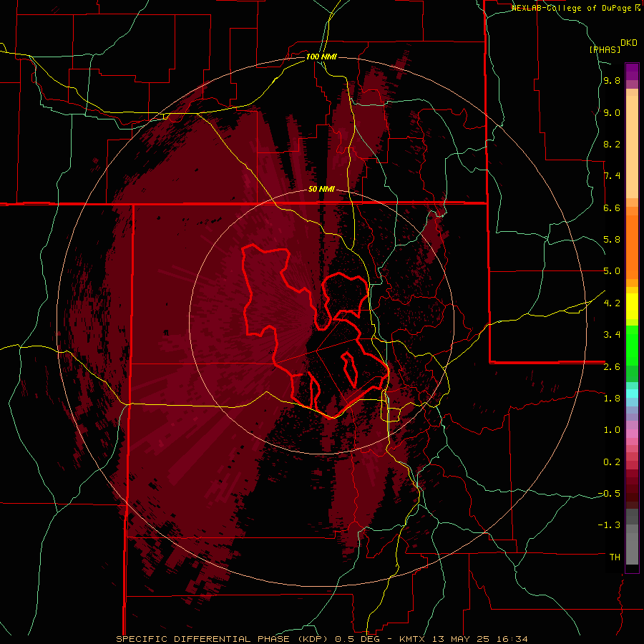Click the -1.3 scale value label
644x644 pixels.
(x=609, y=525)
